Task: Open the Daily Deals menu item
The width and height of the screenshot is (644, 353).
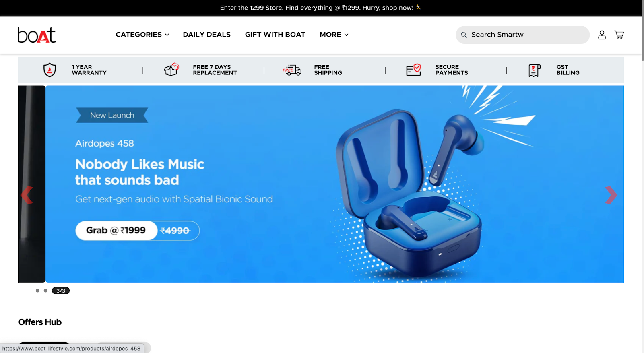Action: pyautogui.click(x=207, y=35)
